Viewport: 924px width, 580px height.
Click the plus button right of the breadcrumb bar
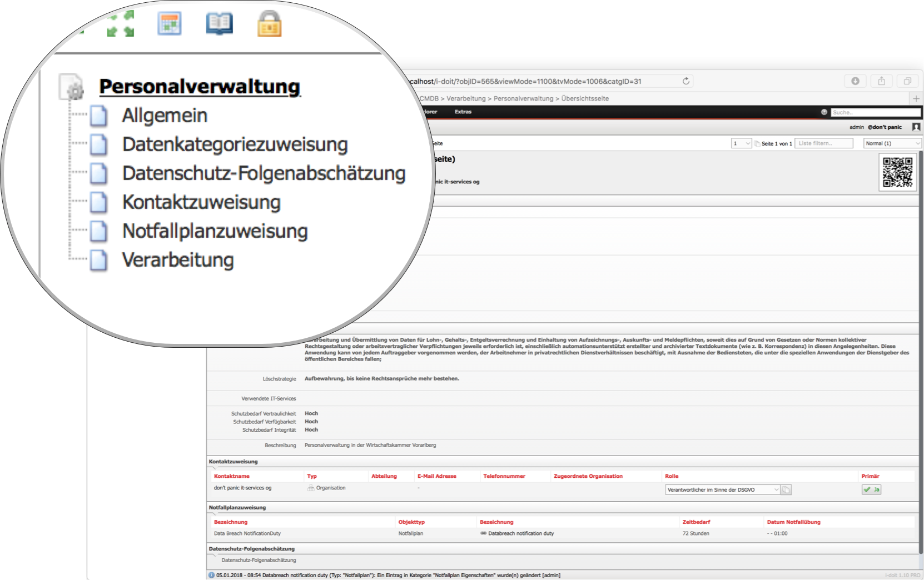pos(916,98)
